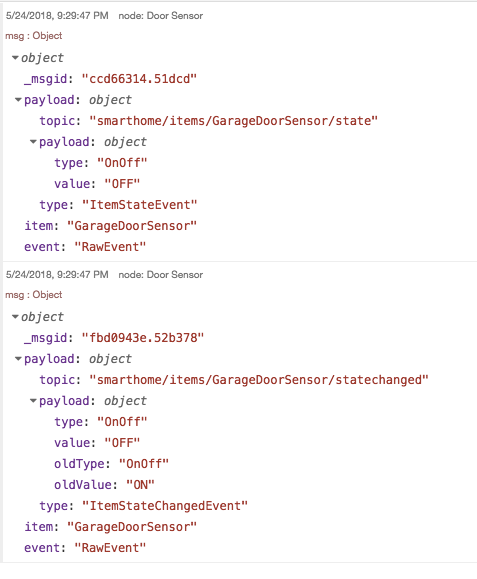Click the GarageDoorSensor/statechanged topic string
Screen dimensions: 477x579
[x=259, y=380]
